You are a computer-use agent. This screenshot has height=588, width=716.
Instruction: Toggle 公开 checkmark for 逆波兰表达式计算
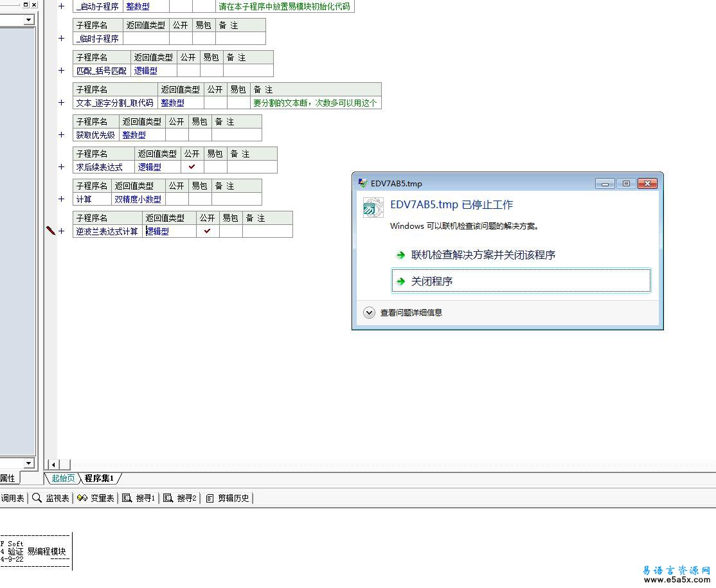tap(207, 231)
